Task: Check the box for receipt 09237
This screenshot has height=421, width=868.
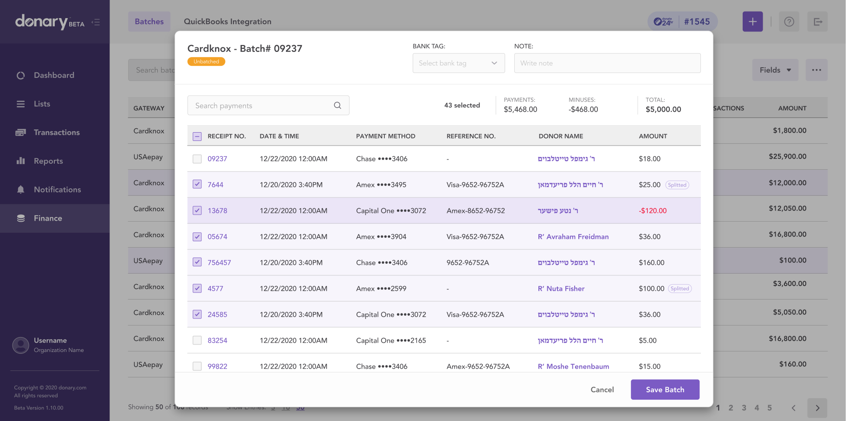Action: (x=197, y=159)
